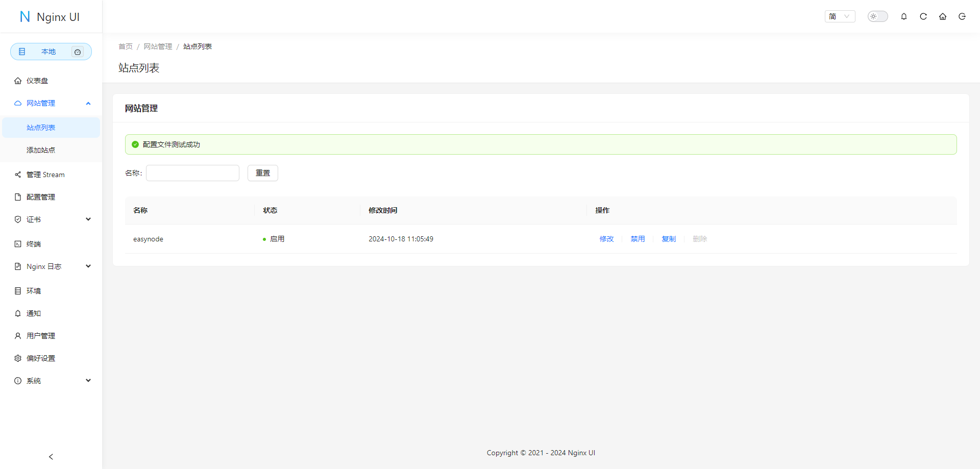Click the home icon in top header
Image resolution: width=980 pixels, height=469 pixels.
(x=943, y=16)
